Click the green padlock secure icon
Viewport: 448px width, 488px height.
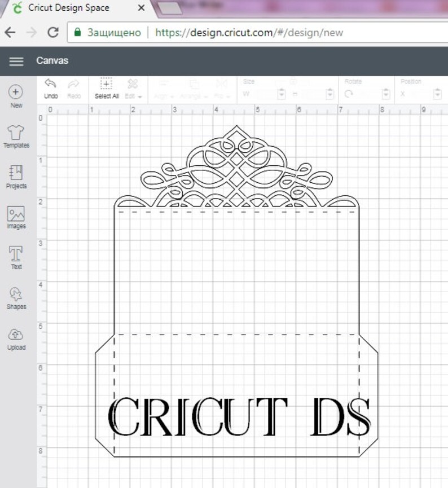coord(77,32)
